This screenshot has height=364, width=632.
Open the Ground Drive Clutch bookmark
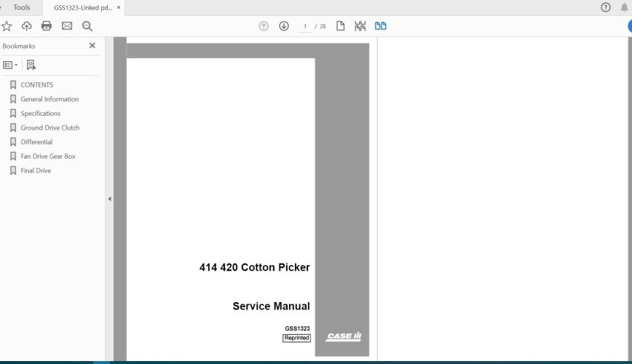tap(50, 127)
